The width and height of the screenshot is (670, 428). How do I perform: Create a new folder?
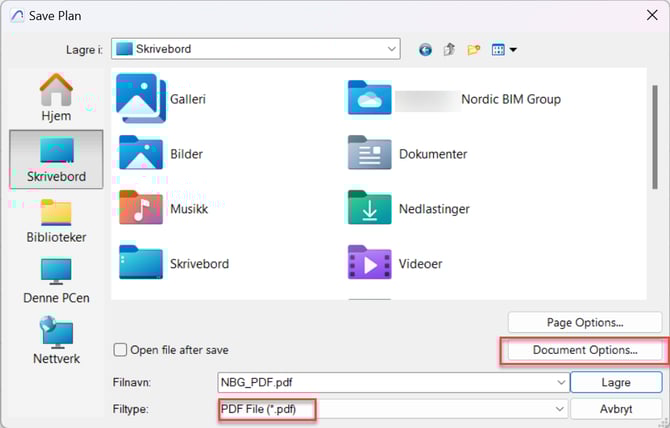(x=474, y=49)
